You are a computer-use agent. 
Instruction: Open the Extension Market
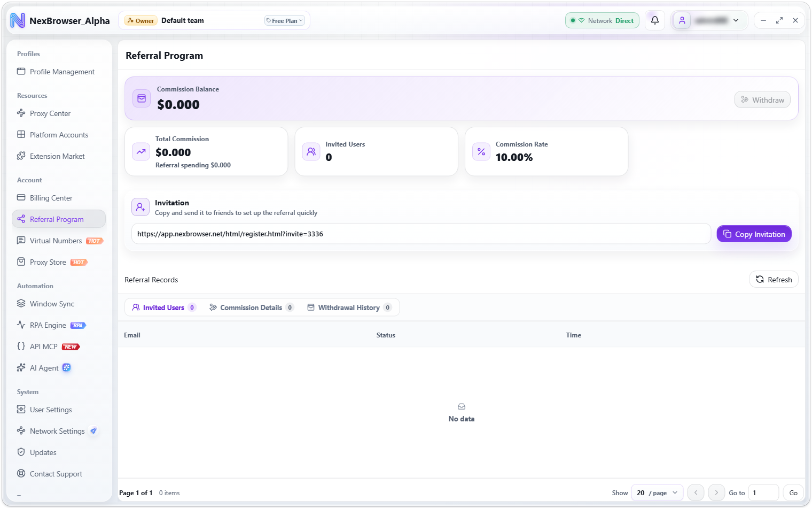[59, 156]
